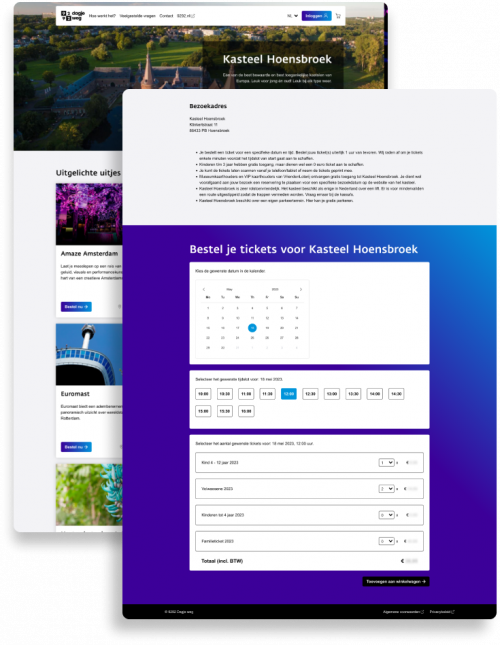
Task: Open 'Algemene voorwaarden' footer link
Action: coord(403,612)
